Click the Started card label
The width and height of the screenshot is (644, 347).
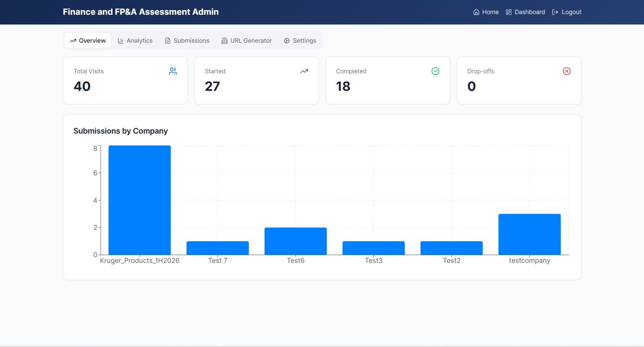215,71
